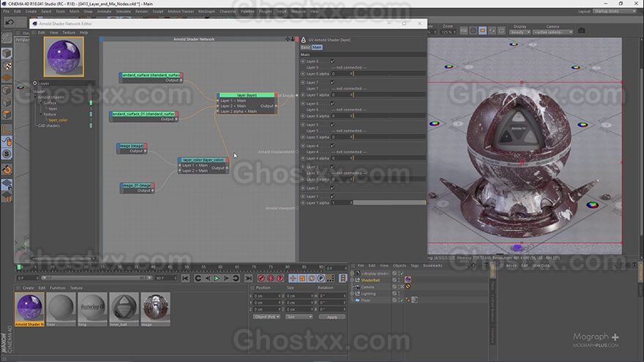Screen dimensions: 644x362
Task: Open the Layout Startup dropdown at top right
Action: 615,12
